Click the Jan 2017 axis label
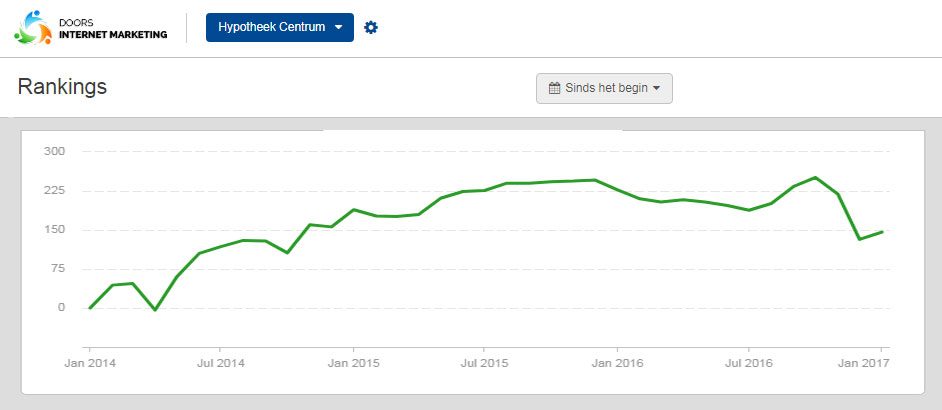The width and height of the screenshot is (942, 410). pyautogui.click(x=871, y=364)
